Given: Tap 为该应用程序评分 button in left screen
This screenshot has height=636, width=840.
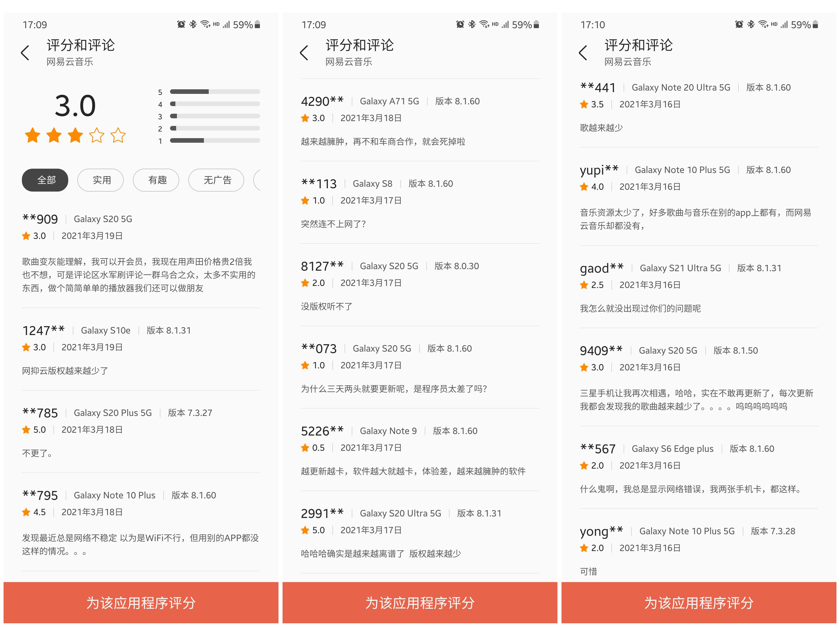Looking at the screenshot, I should 141,603.
